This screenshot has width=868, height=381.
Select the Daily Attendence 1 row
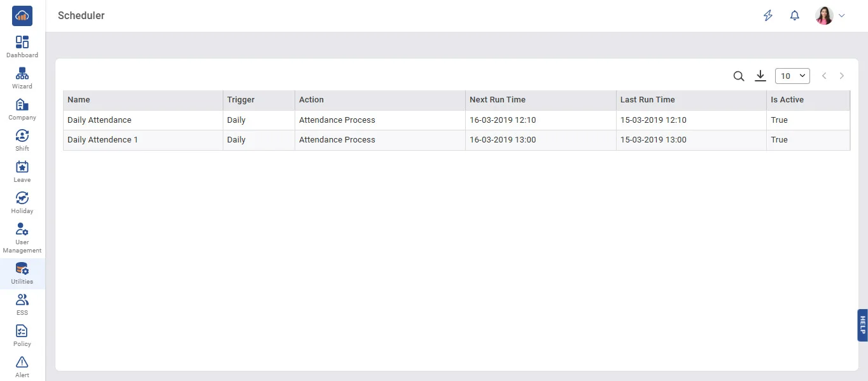(x=102, y=140)
